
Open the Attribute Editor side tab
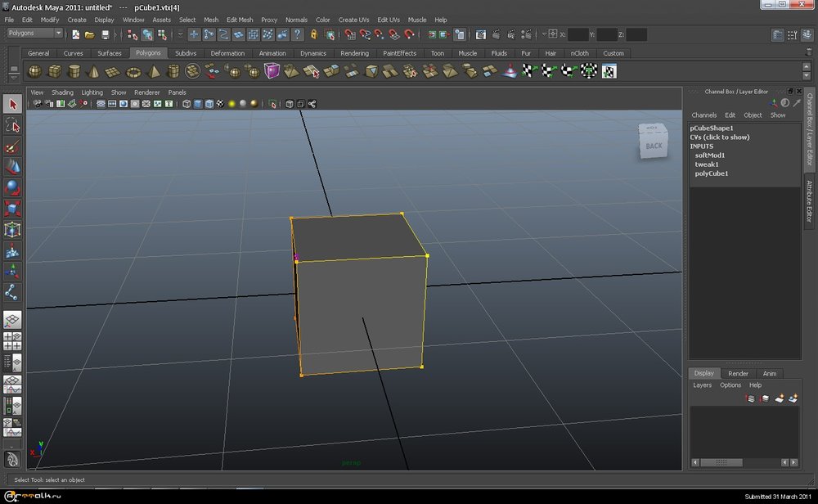[810, 201]
